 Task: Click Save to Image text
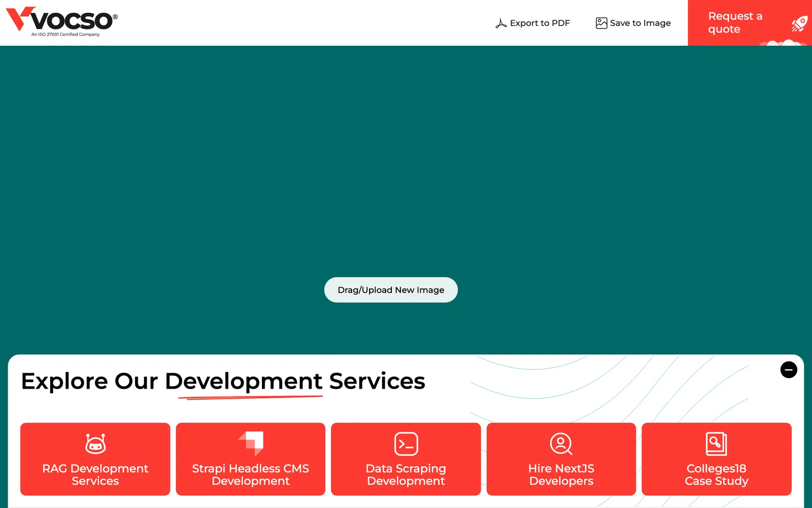coord(640,23)
